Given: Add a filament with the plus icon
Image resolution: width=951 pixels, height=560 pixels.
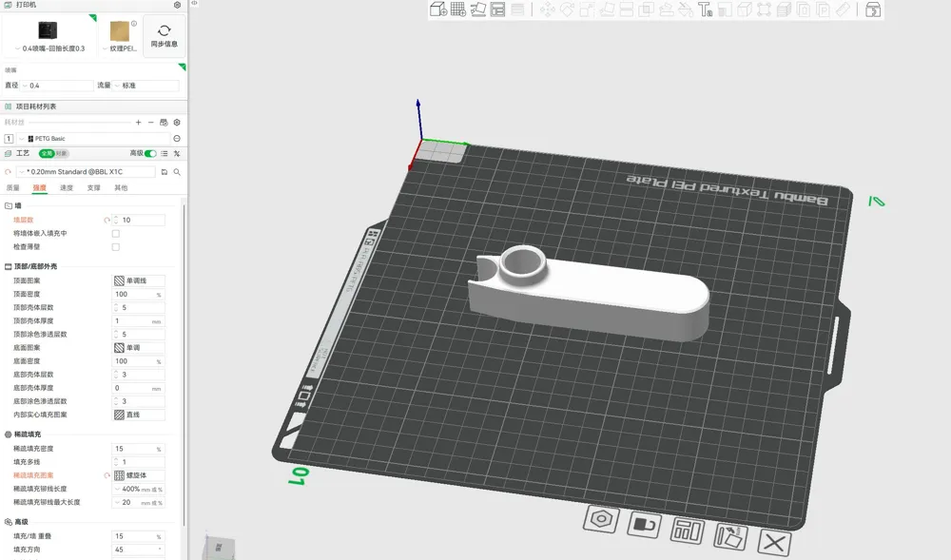Looking at the screenshot, I should pyautogui.click(x=138, y=123).
